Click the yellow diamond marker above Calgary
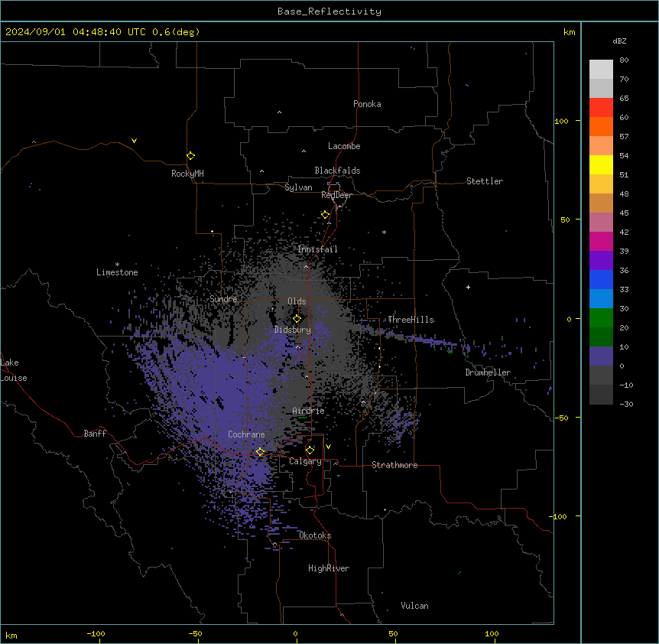 tap(310, 450)
